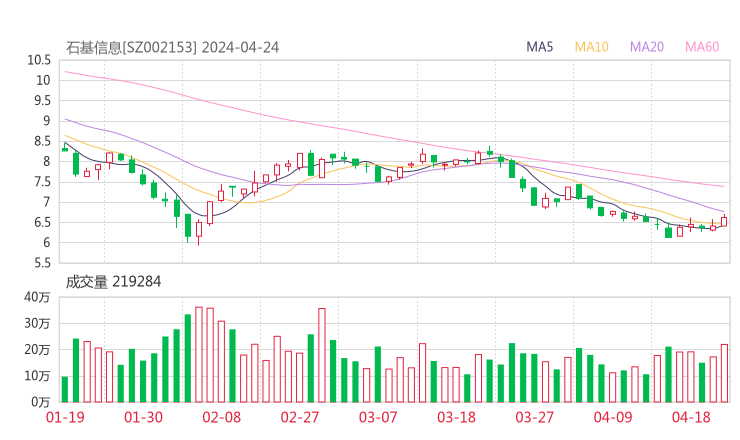Click the 04-18 date axis label
The width and height of the screenshot is (740, 440).
(691, 417)
